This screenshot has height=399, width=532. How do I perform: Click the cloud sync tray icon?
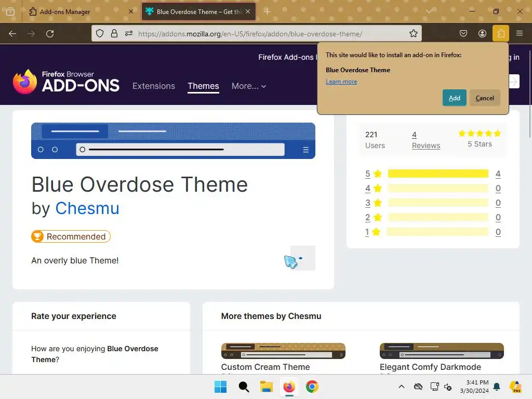pyautogui.click(x=418, y=387)
